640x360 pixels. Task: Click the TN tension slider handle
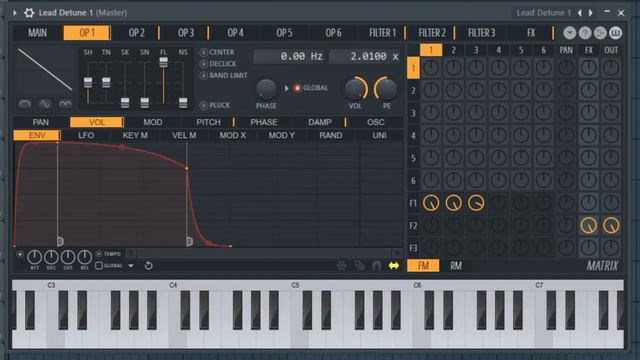(106, 82)
